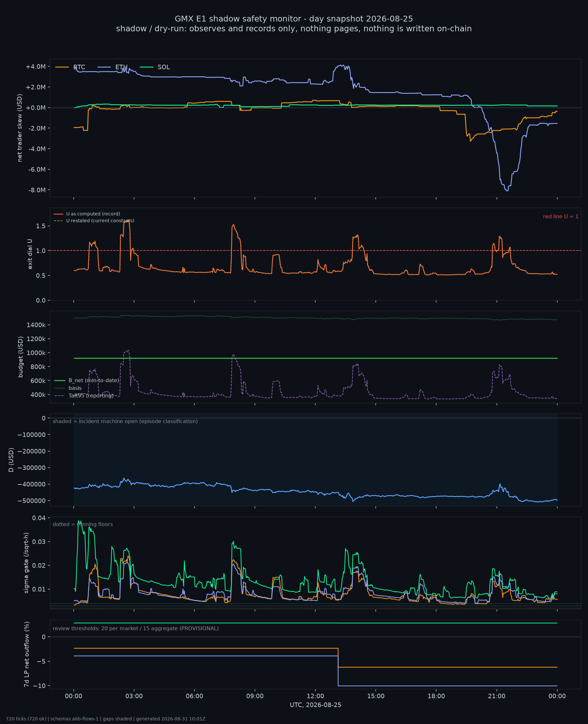Click the 03:00 tick label on time axis

point(134,696)
